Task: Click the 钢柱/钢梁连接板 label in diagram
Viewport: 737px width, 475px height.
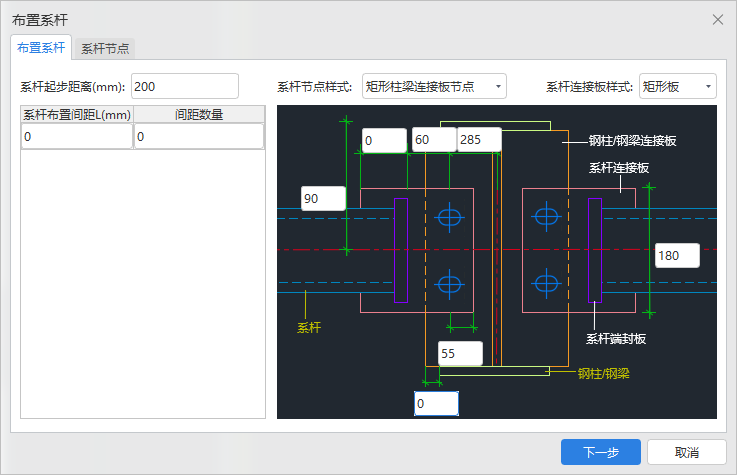Action: (632, 141)
